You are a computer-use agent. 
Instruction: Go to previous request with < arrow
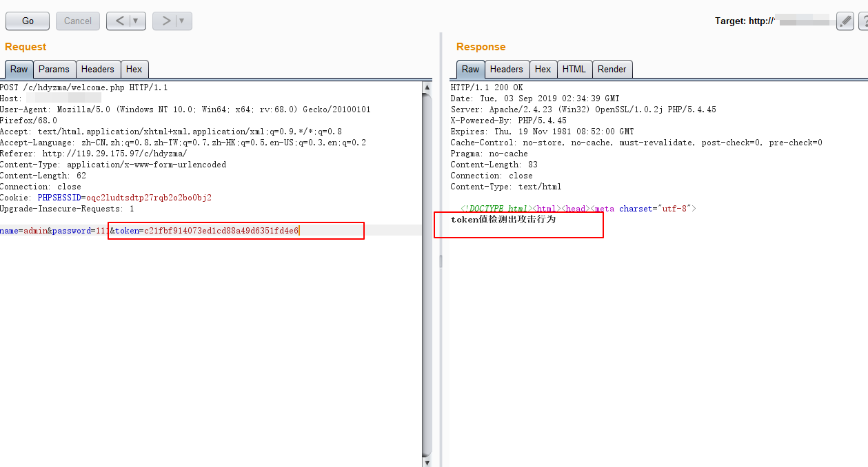click(119, 21)
